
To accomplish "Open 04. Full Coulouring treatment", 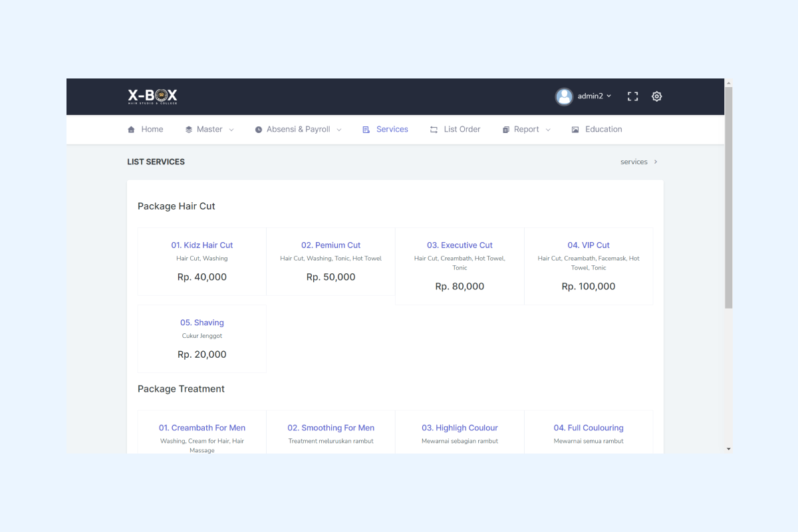I will click(x=589, y=428).
